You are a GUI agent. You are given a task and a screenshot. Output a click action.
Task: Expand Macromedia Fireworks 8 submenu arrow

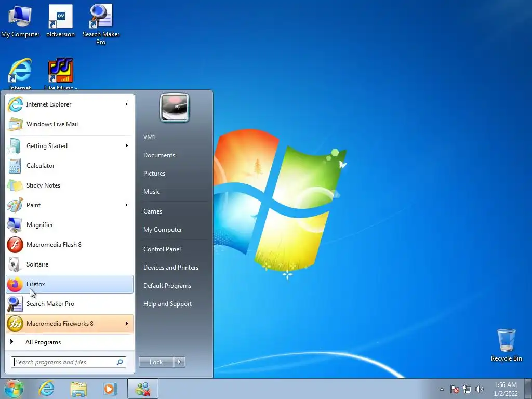point(127,323)
